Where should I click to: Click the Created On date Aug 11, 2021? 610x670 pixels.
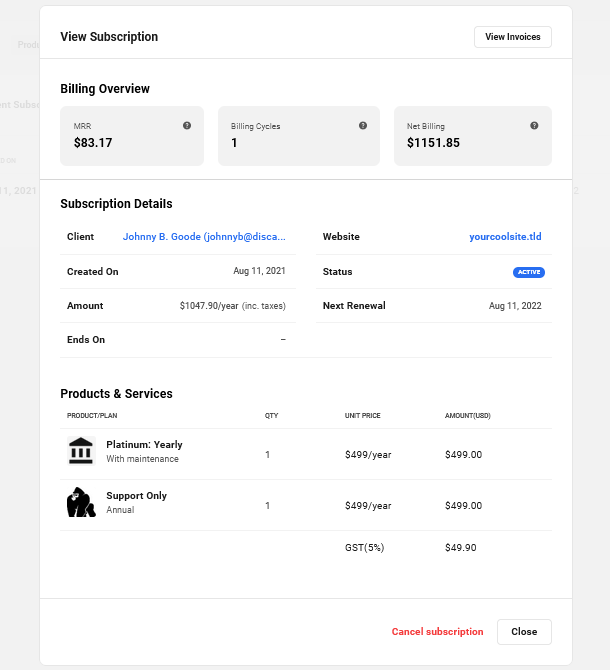click(x=259, y=271)
